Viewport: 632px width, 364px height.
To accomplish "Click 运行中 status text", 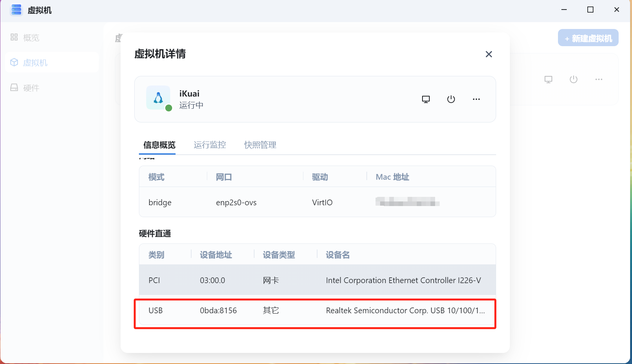I will [x=191, y=105].
